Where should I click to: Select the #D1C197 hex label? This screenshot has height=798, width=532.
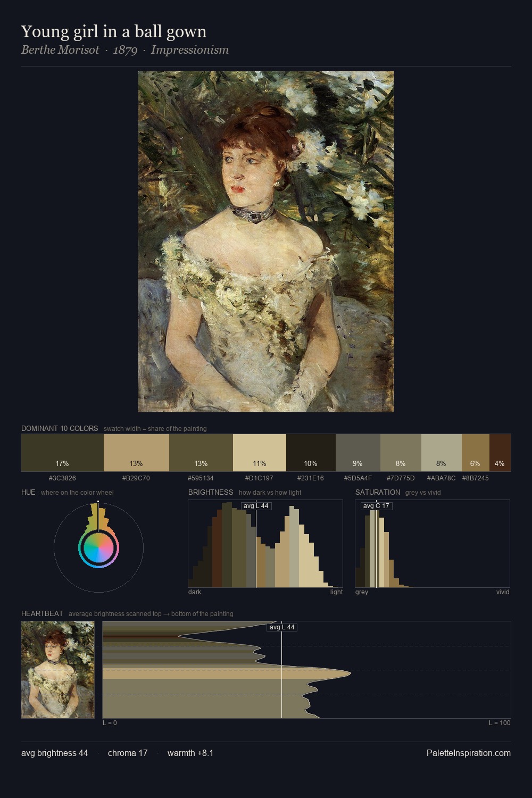tap(260, 478)
